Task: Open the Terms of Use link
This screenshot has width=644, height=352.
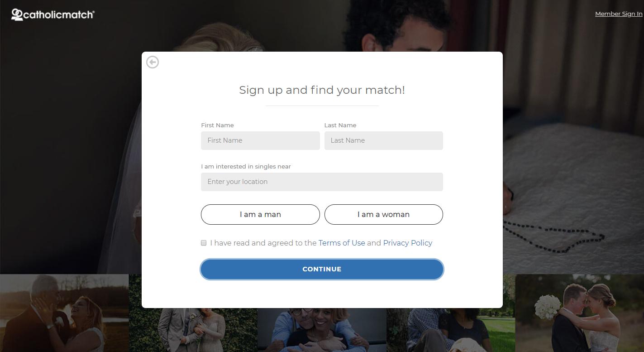Action: pos(342,243)
